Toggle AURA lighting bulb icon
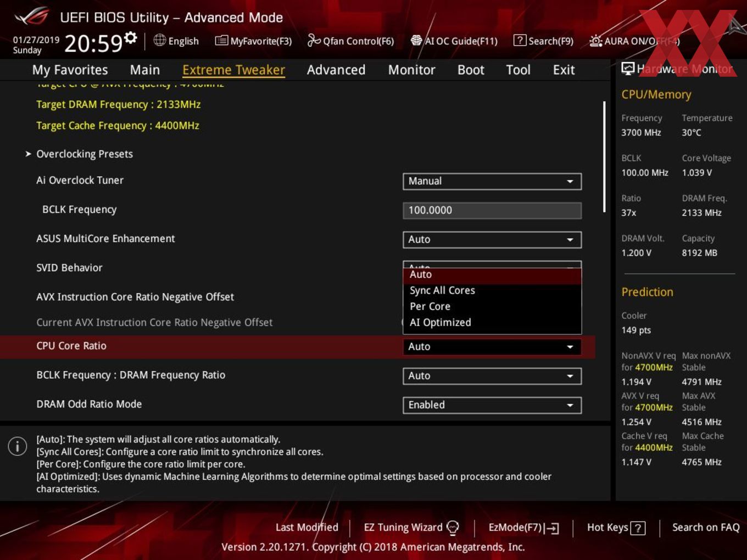The image size is (747, 560). pos(596,41)
